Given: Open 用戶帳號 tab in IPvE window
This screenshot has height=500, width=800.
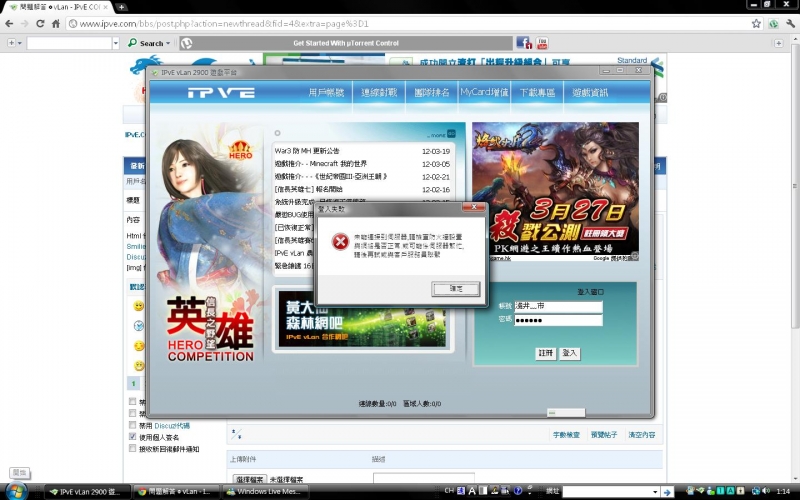Looking at the screenshot, I should (x=327, y=92).
